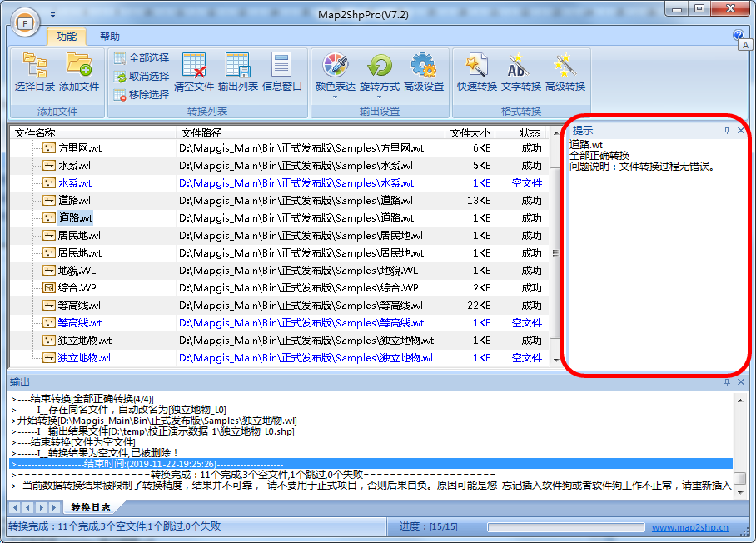Screen dimensions: 756x543
Task: Select the 等高线.wl file row
Action: click(x=280, y=306)
